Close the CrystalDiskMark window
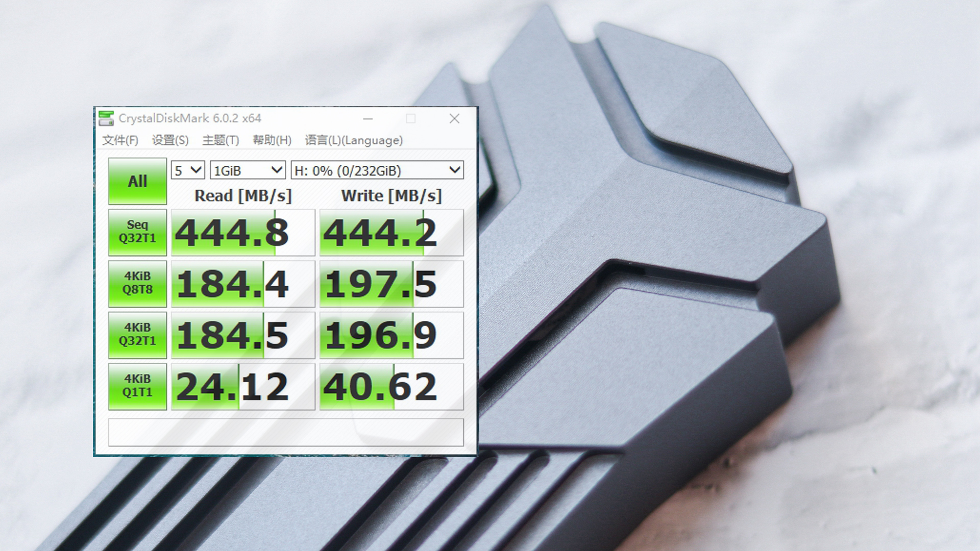 454,119
